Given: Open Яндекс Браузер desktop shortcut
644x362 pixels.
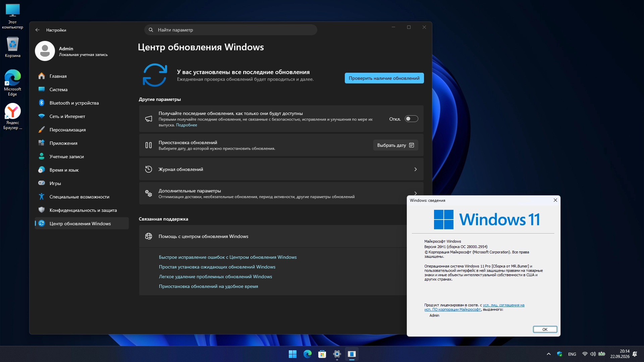Looking at the screenshot, I should tap(13, 116).
